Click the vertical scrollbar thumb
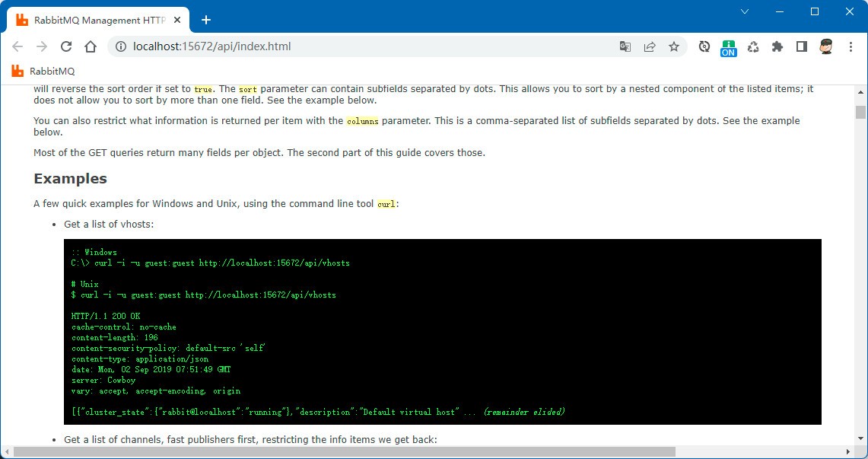 click(x=860, y=112)
